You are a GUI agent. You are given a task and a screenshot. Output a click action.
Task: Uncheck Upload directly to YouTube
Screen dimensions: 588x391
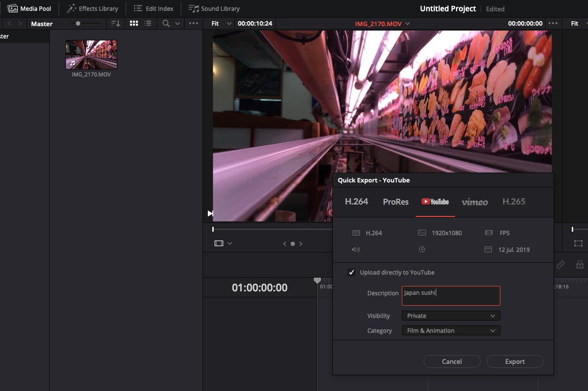point(351,272)
